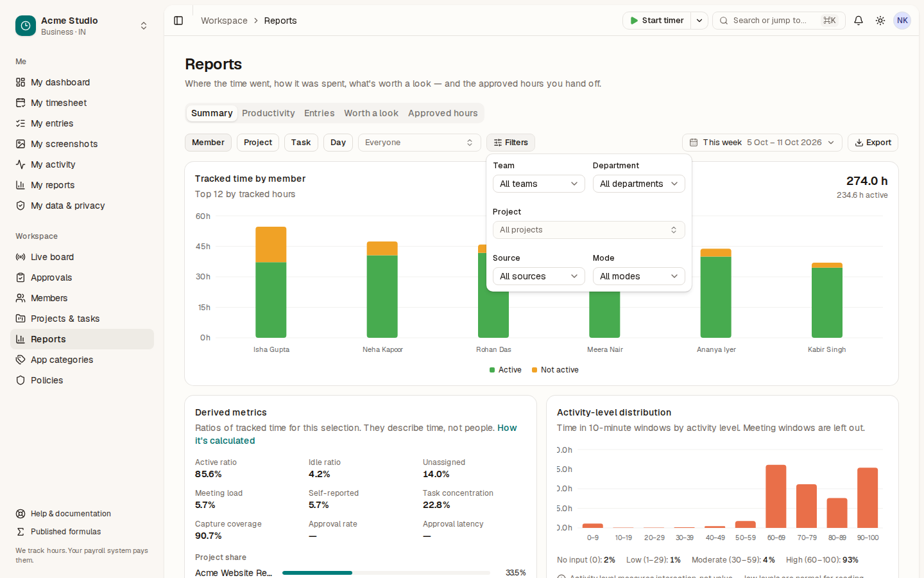This screenshot has height=578, width=924.
Task: Click the Search or jump to field
Action: click(779, 21)
